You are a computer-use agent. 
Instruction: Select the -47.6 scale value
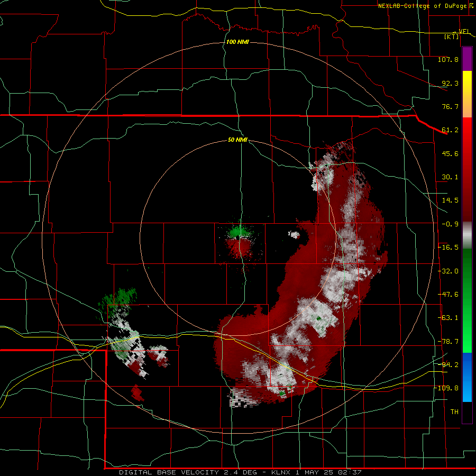click(x=448, y=295)
